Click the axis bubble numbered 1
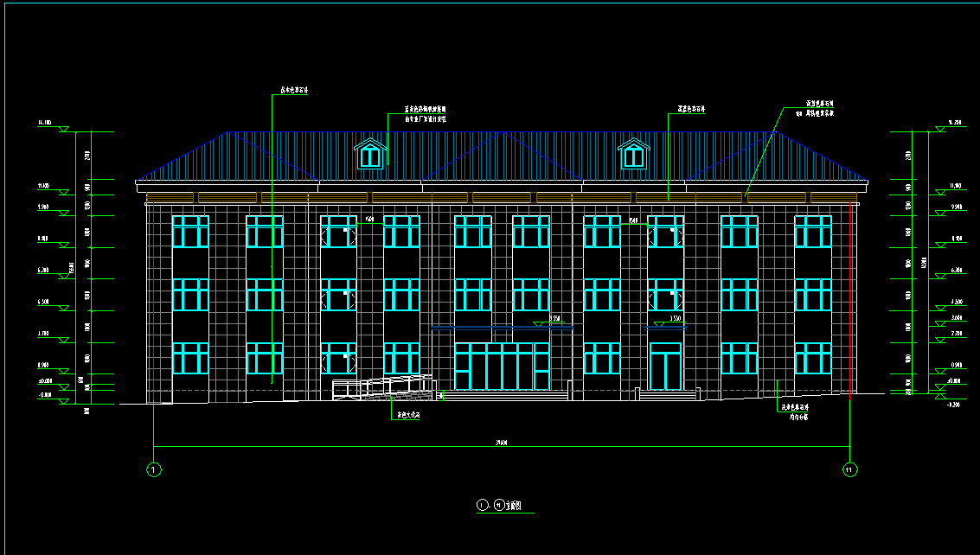Screen dimensions: 980x555 154,470
